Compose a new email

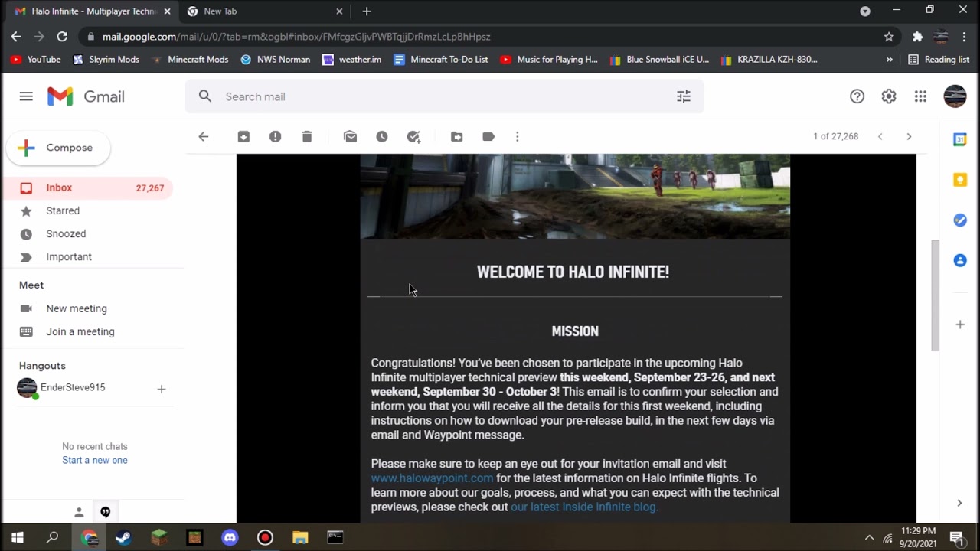[x=58, y=148]
